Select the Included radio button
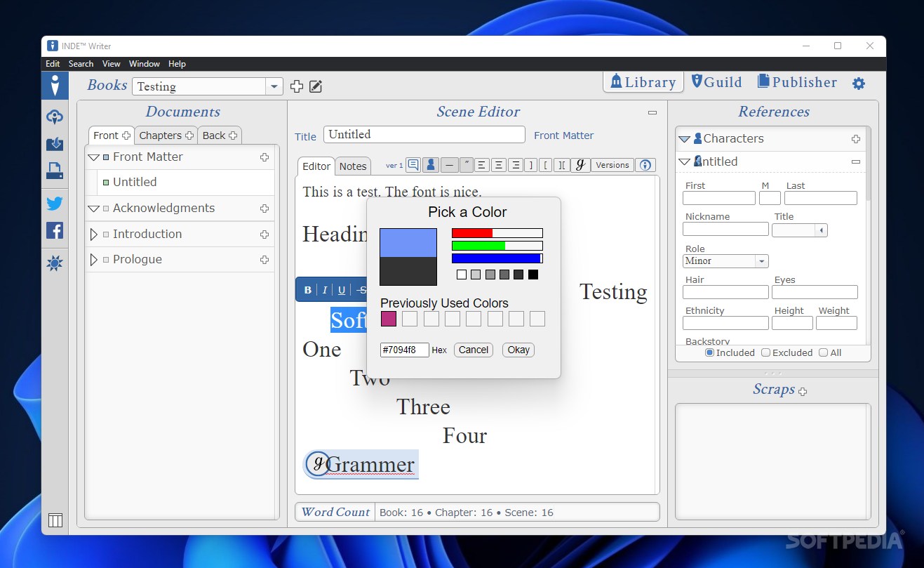 709,352
